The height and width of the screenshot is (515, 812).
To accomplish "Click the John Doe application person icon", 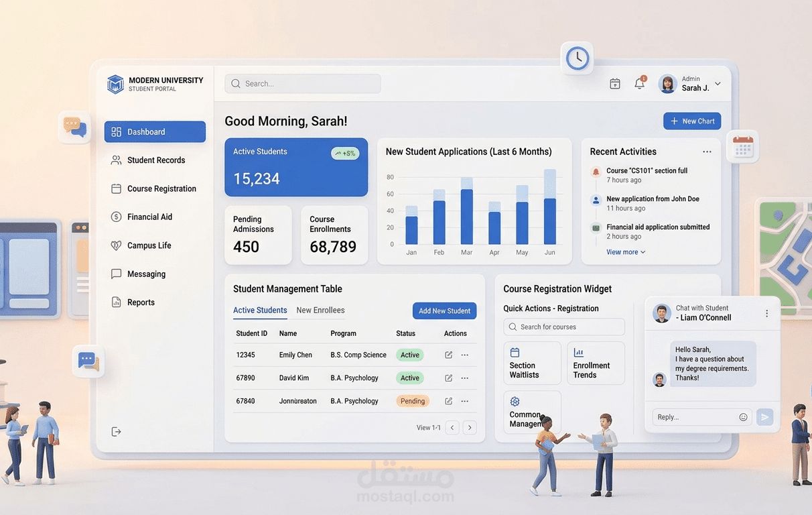I will [596, 200].
